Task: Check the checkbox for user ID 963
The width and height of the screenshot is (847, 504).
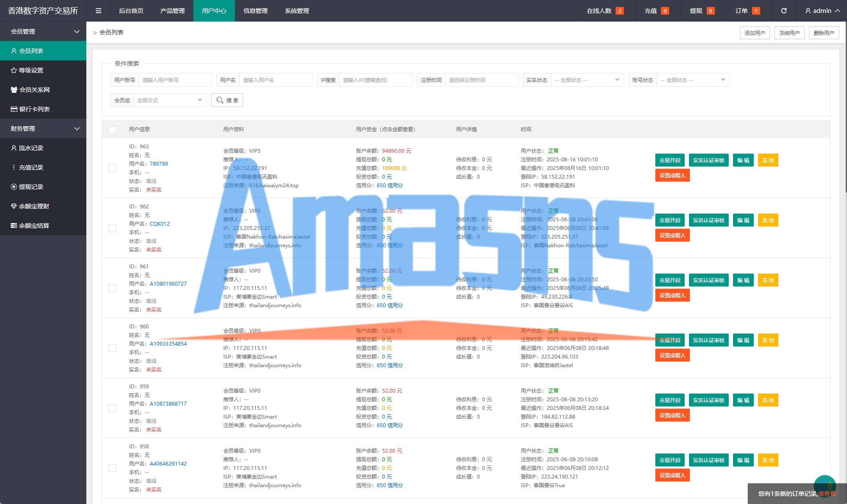Action: click(112, 168)
